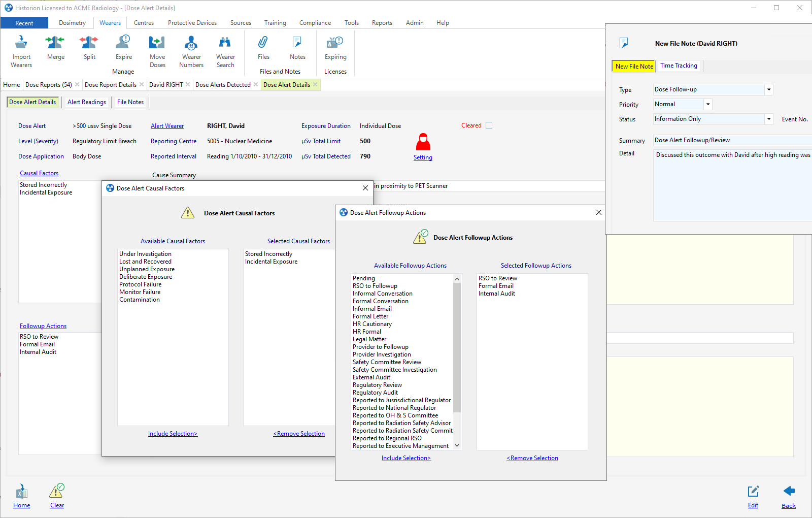Click Remove Selection in Causal Factors dialog
812x518 pixels.
click(299, 434)
